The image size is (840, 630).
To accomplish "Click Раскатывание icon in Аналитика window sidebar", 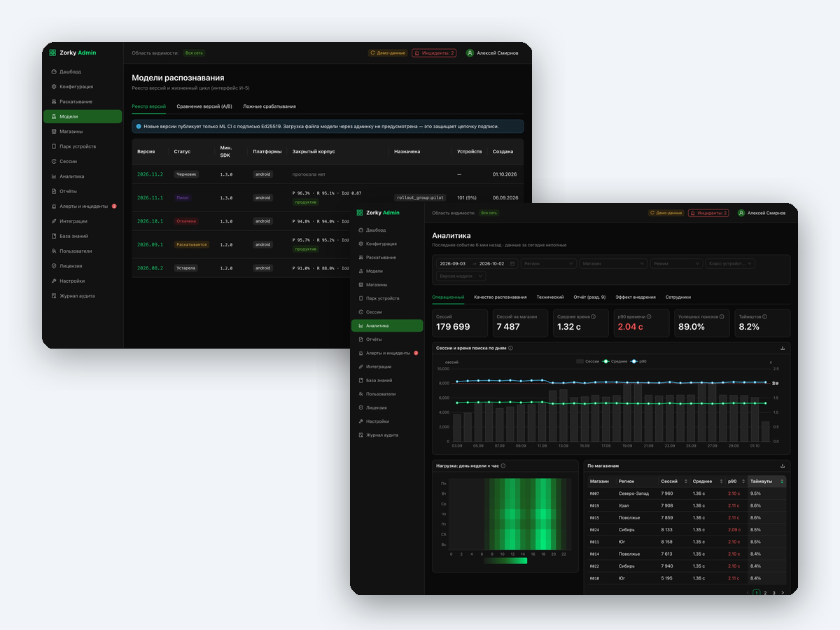I will (360, 258).
